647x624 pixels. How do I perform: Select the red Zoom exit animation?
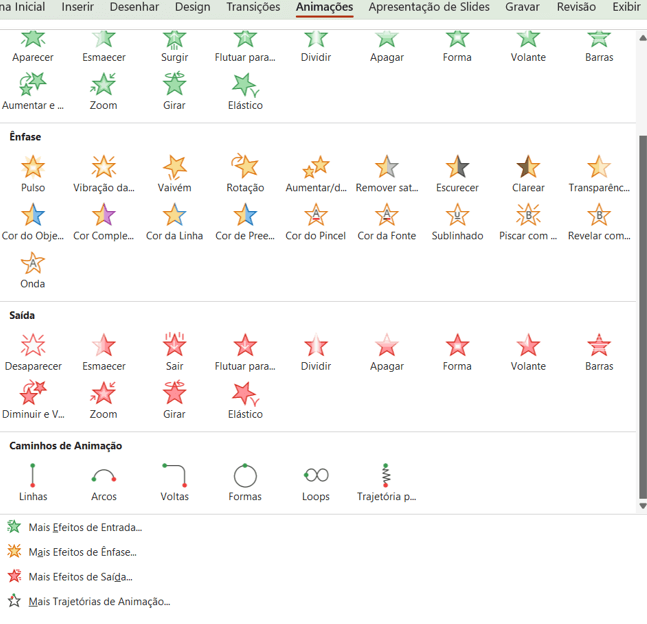[x=104, y=400]
